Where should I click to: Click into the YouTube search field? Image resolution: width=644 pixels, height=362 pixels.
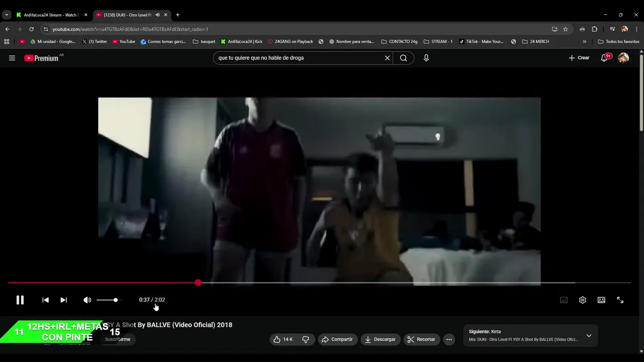point(299,58)
